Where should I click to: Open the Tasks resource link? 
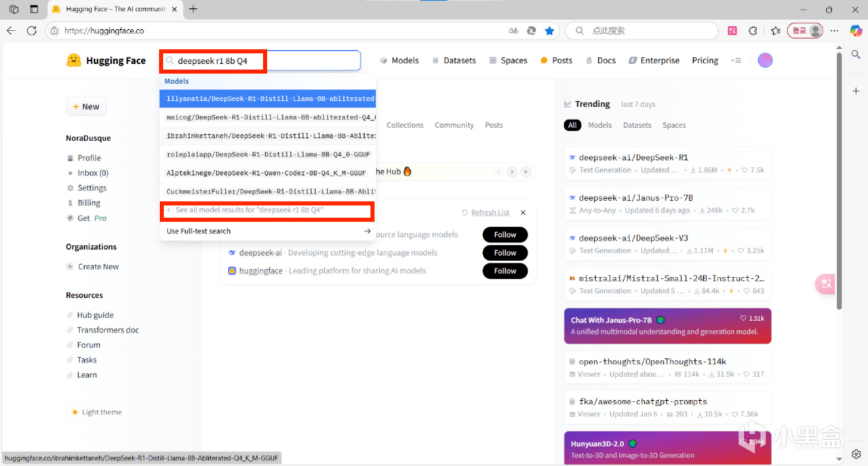coord(82,360)
